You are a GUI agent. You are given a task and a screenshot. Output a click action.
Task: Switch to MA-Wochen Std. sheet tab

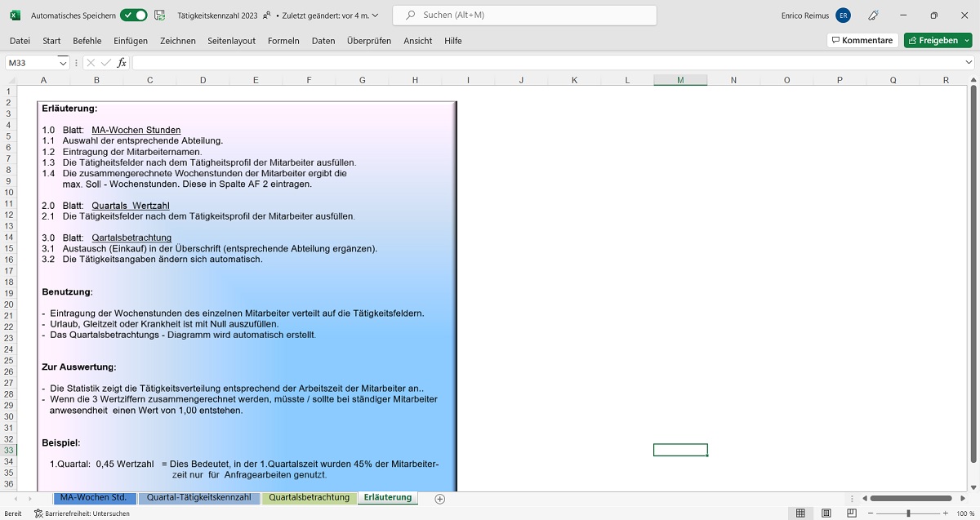(x=93, y=498)
